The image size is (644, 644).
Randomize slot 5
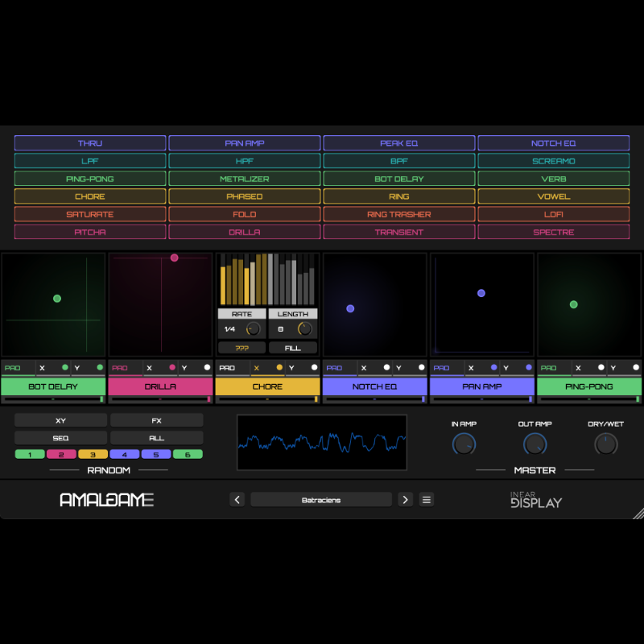click(x=156, y=454)
